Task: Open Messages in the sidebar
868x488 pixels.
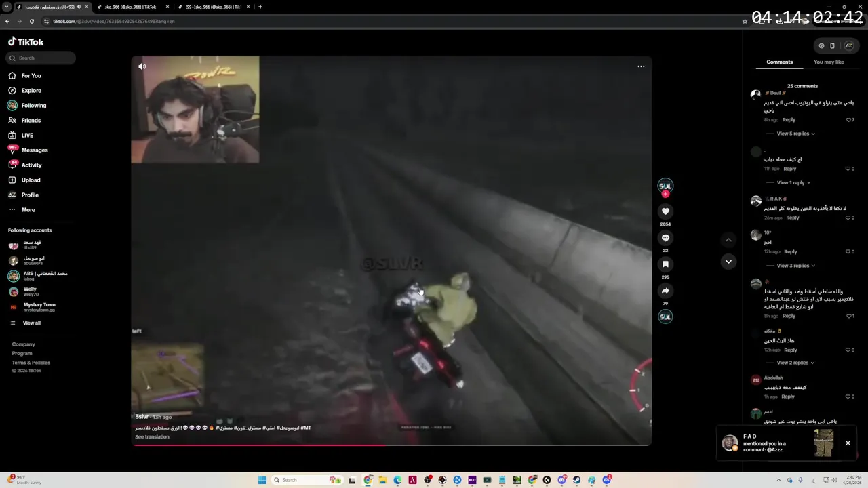Action: [x=28, y=150]
